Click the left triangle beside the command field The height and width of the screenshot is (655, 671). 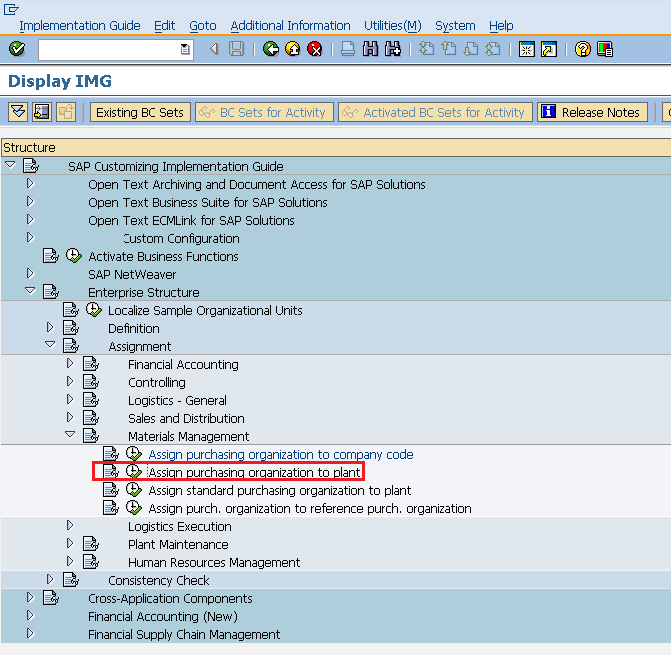214,49
